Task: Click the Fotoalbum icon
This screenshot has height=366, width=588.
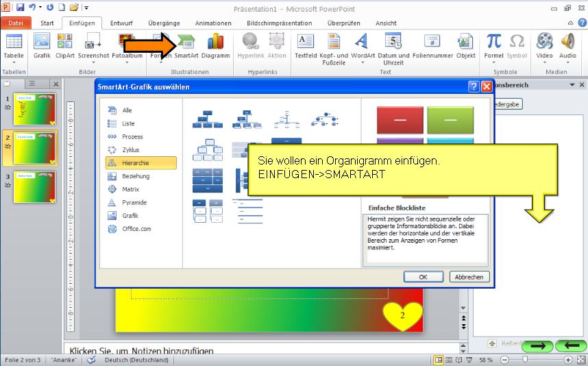Action: [x=127, y=45]
